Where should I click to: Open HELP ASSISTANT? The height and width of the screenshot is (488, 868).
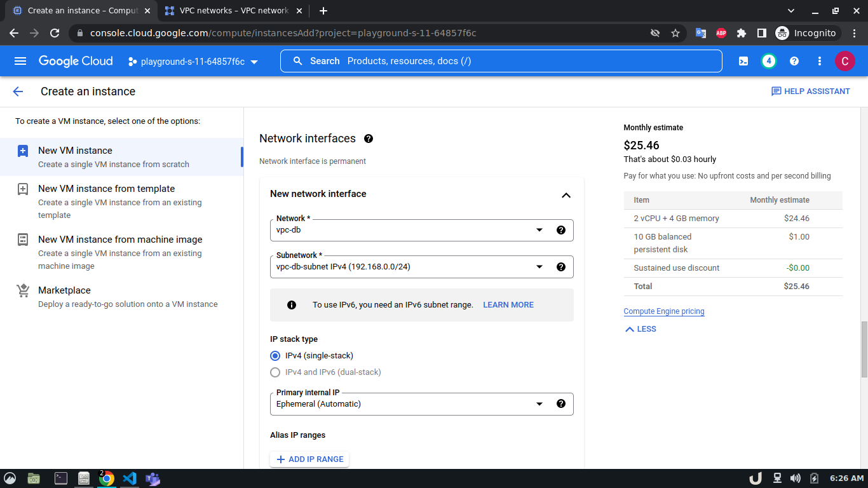click(811, 91)
